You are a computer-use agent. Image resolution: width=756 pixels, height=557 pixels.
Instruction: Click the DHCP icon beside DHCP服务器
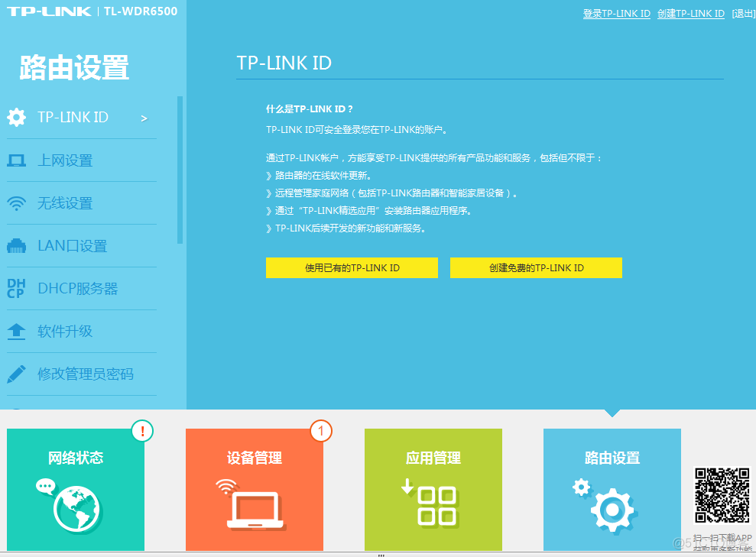click(x=16, y=288)
